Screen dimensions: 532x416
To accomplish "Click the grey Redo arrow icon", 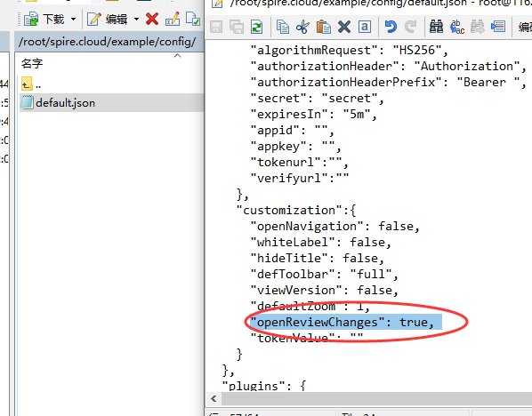I will click(x=410, y=27).
